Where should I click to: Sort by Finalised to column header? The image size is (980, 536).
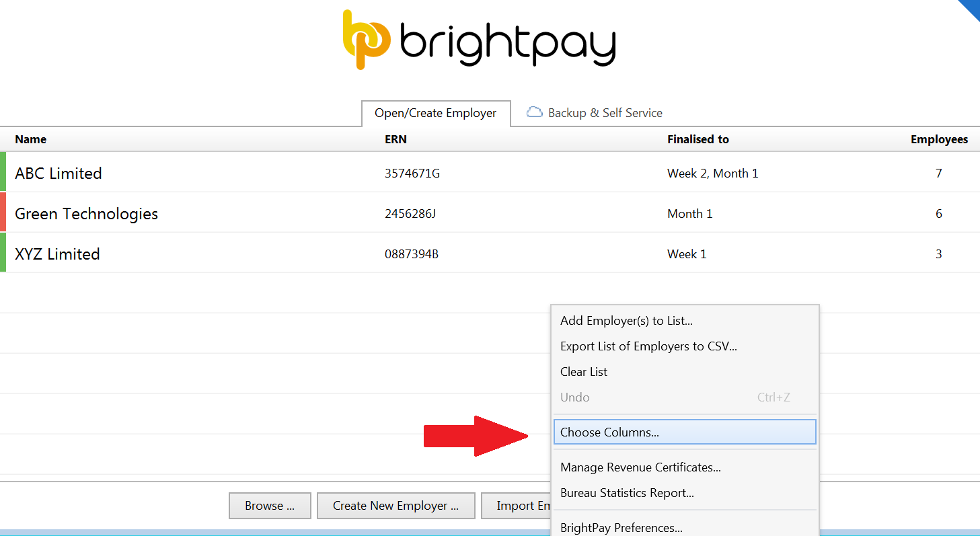click(698, 139)
